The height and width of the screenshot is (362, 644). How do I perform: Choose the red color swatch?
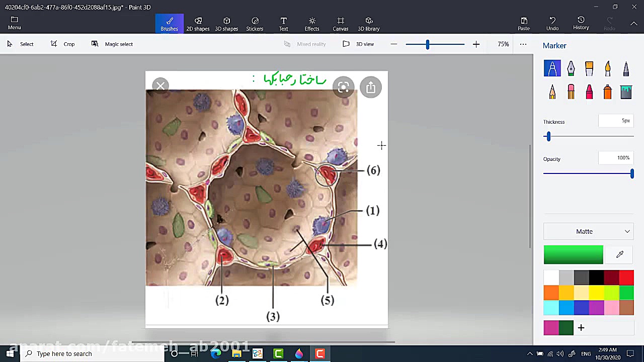click(626, 278)
